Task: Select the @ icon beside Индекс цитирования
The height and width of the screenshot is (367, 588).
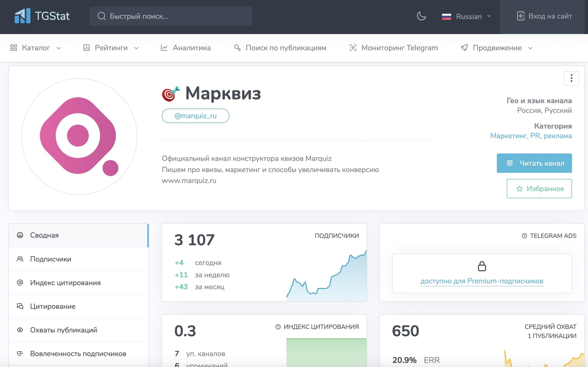Action: click(x=20, y=283)
